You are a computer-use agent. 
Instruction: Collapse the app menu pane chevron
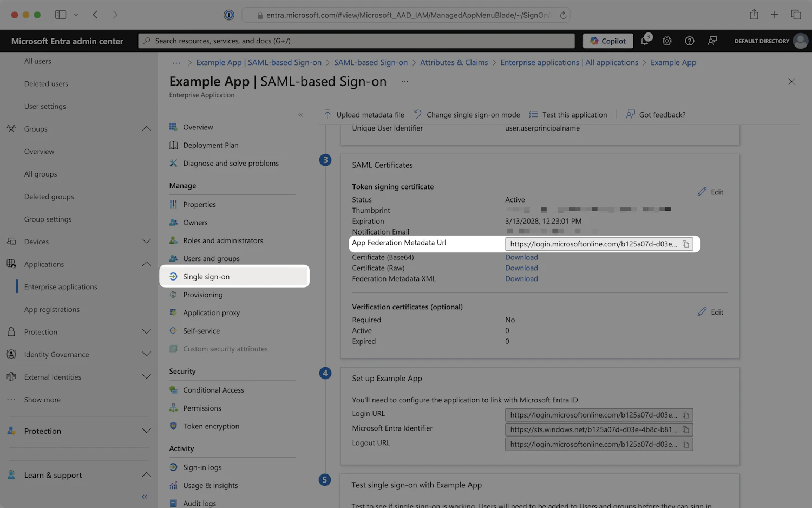[x=300, y=115]
